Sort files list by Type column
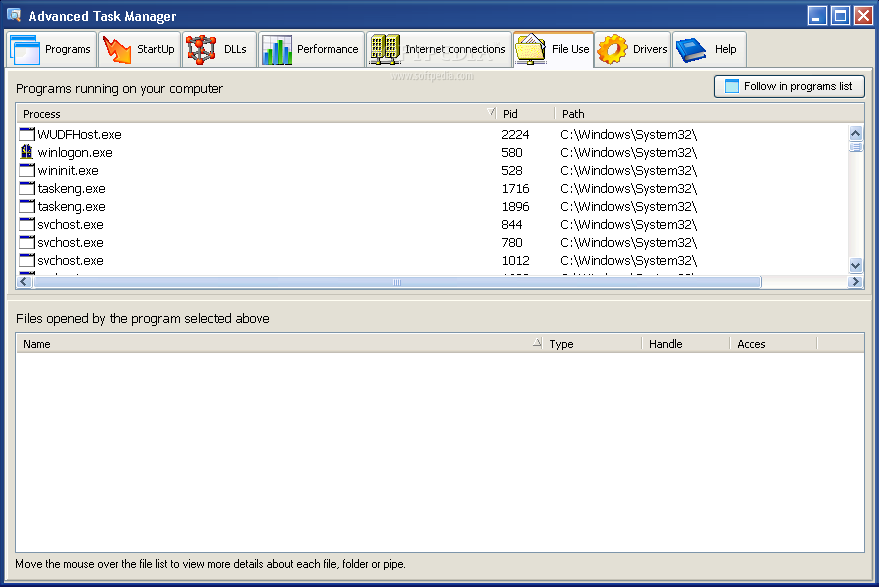This screenshot has width=879, height=587. pyautogui.click(x=593, y=344)
